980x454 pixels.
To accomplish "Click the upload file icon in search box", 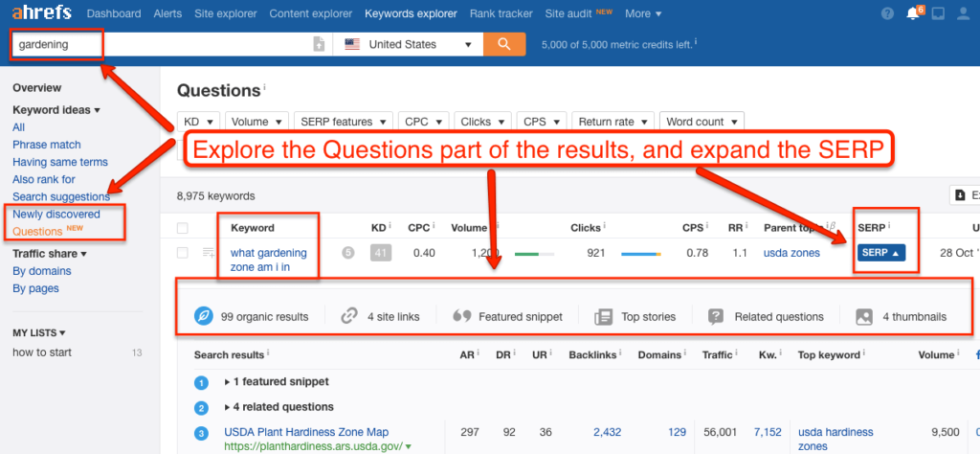I will coord(319,44).
